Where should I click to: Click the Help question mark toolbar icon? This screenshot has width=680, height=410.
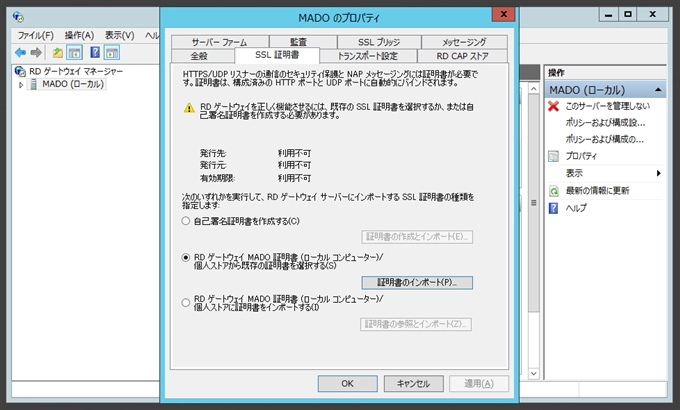click(x=95, y=52)
